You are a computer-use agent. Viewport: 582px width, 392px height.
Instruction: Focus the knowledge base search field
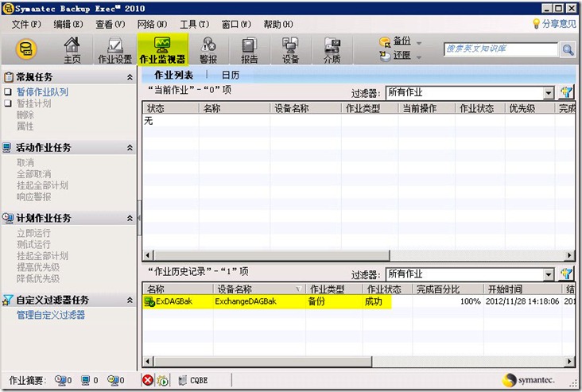click(501, 49)
